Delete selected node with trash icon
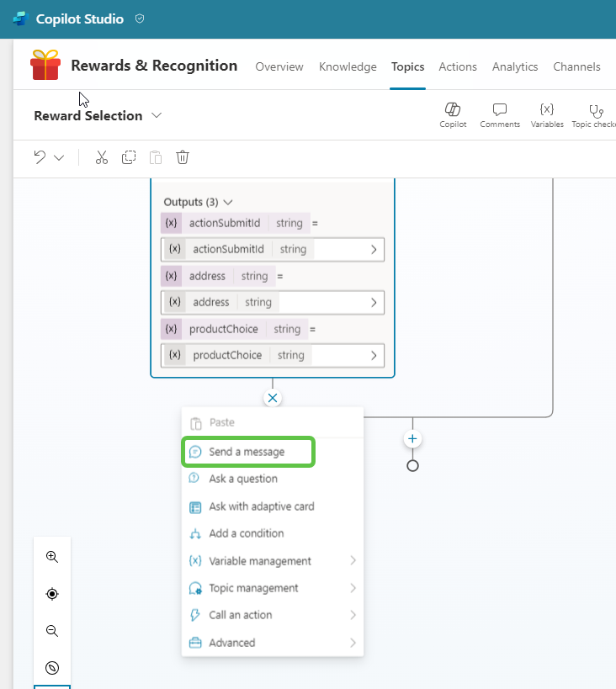The width and height of the screenshot is (616, 689). pos(183,157)
